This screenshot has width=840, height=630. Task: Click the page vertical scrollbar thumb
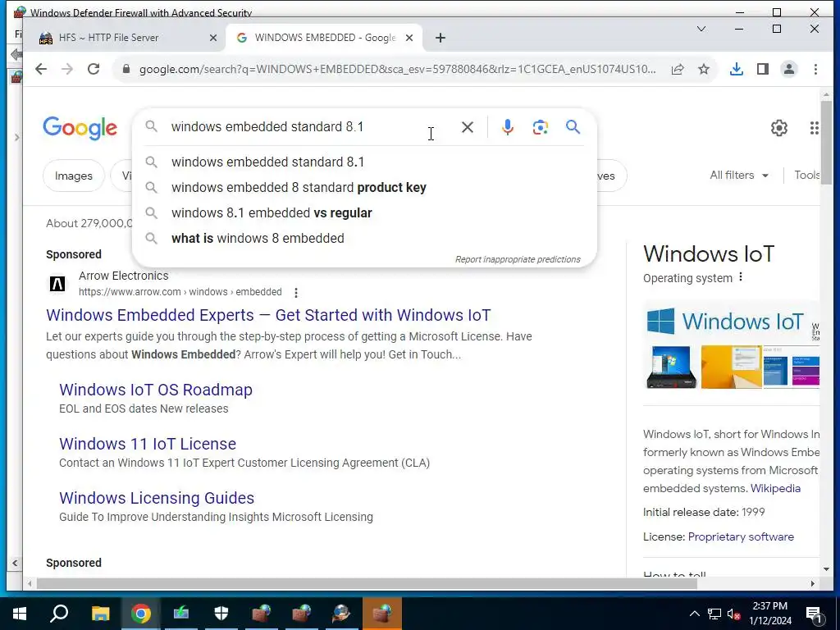point(826,142)
